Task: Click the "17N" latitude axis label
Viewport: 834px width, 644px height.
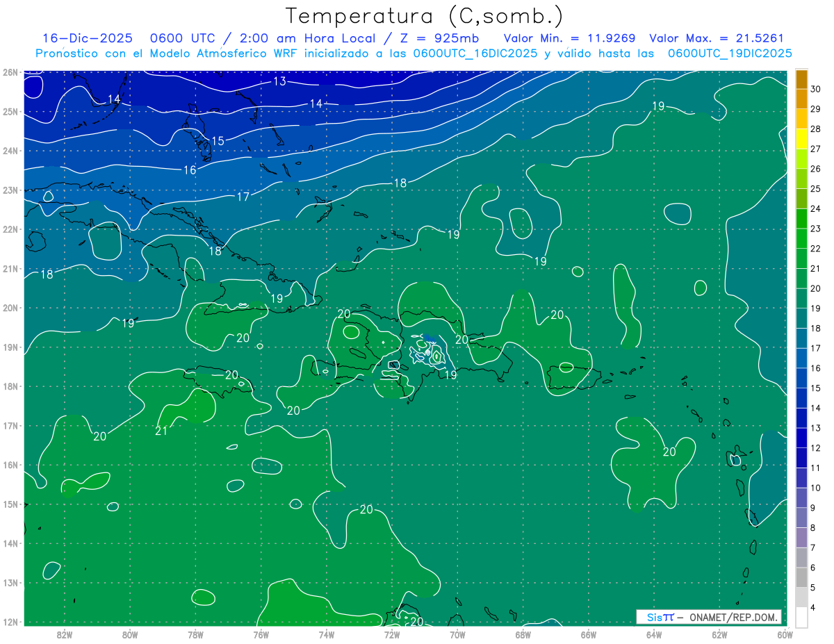Action: pos(10,426)
